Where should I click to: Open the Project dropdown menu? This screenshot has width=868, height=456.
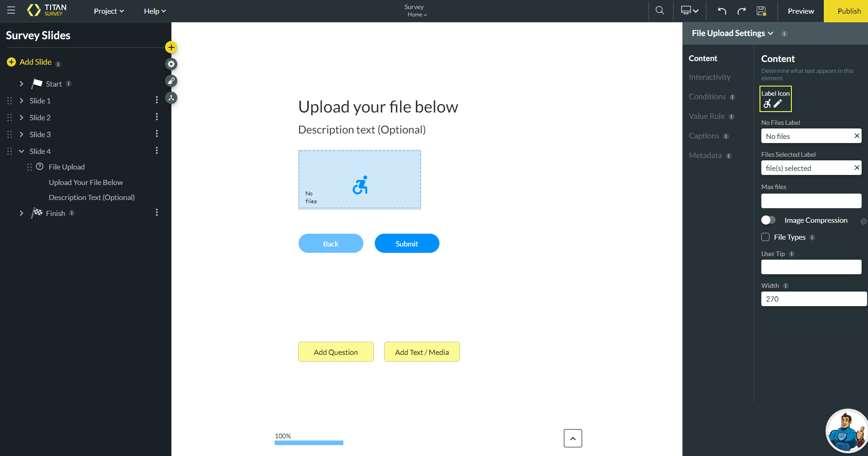coord(108,11)
